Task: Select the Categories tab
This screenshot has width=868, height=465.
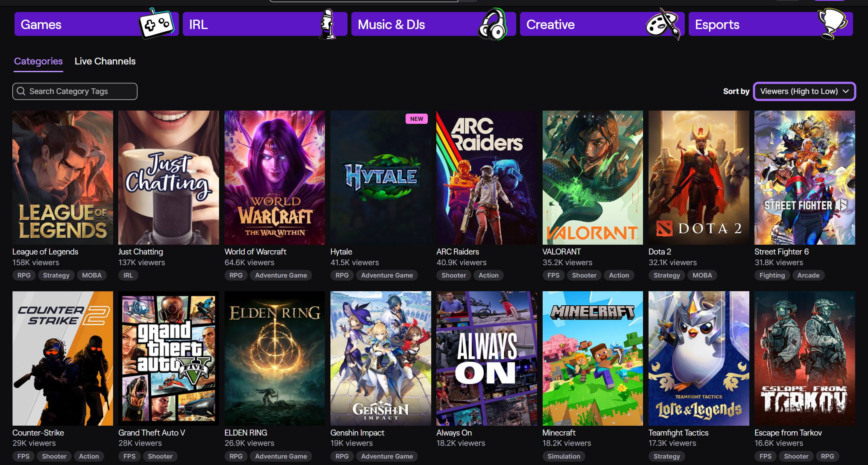Action: click(x=38, y=61)
